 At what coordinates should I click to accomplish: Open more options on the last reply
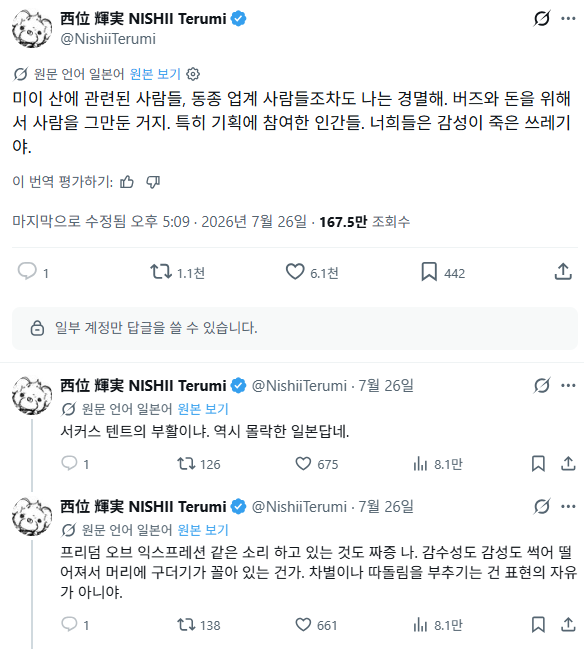[568, 507]
